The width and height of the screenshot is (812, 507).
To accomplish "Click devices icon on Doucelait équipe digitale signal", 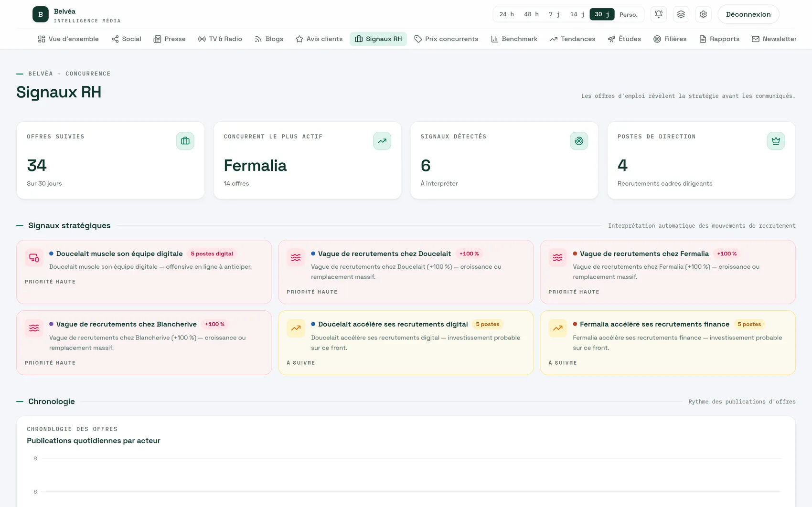I will point(34,258).
